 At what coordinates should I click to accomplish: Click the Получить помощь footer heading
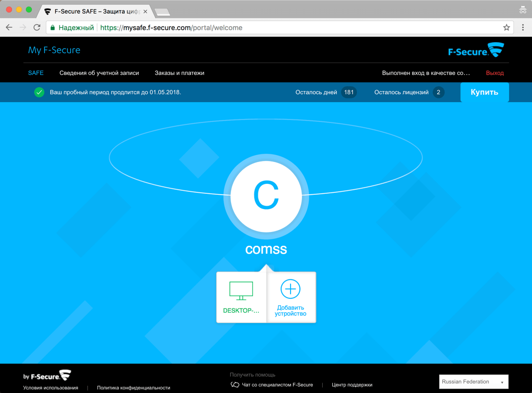click(x=252, y=375)
